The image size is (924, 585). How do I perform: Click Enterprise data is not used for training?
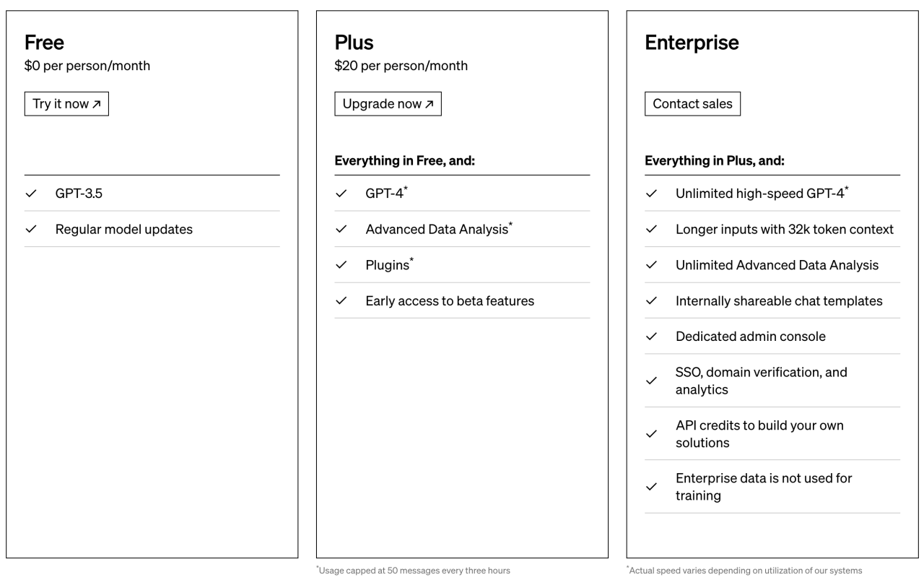(x=764, y=487)
